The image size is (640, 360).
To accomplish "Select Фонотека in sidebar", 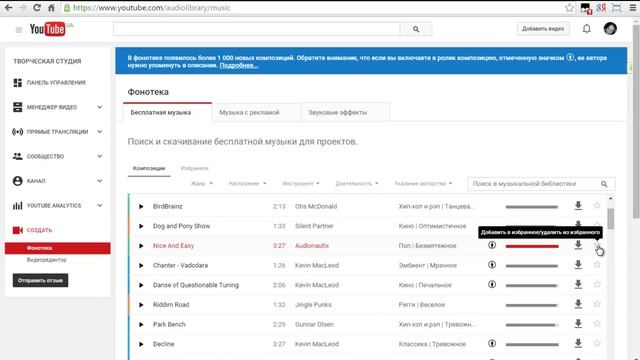I will pos(58,248).
